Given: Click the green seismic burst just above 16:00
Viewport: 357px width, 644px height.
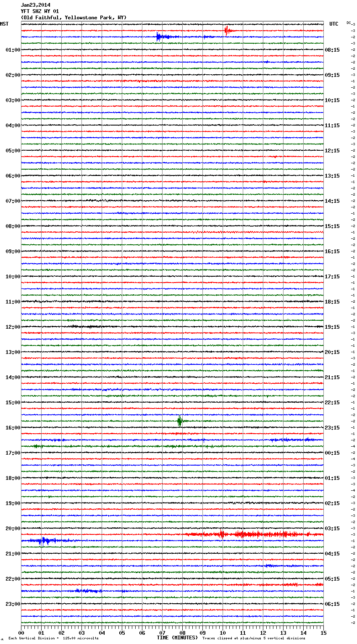Looking at the screenshot, I should point(180,421).
